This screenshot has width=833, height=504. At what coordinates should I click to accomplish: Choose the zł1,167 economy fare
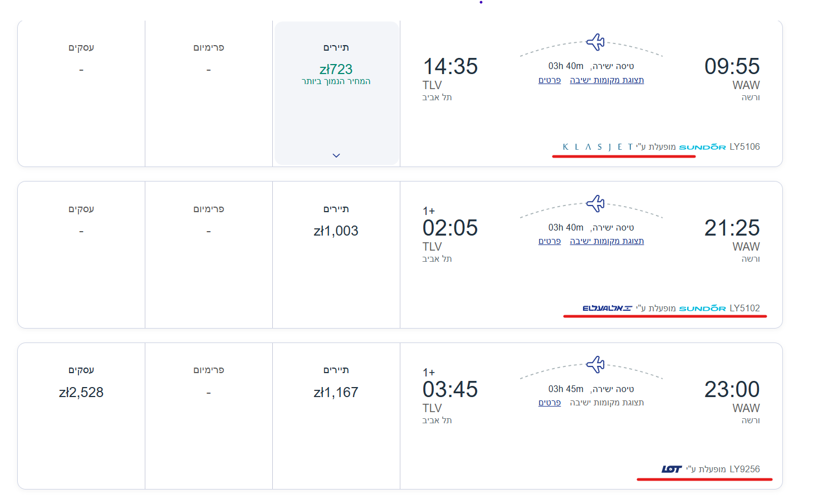[x=336, y=393]
